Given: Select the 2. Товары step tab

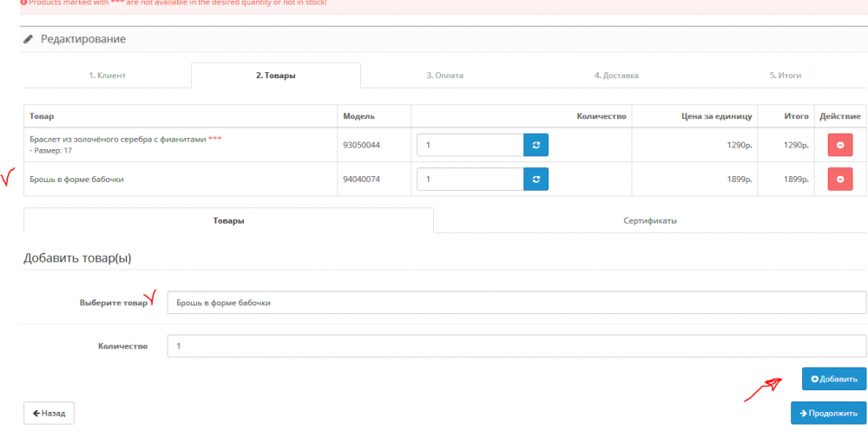Looking at the screenshot, I should click(276, 75).
